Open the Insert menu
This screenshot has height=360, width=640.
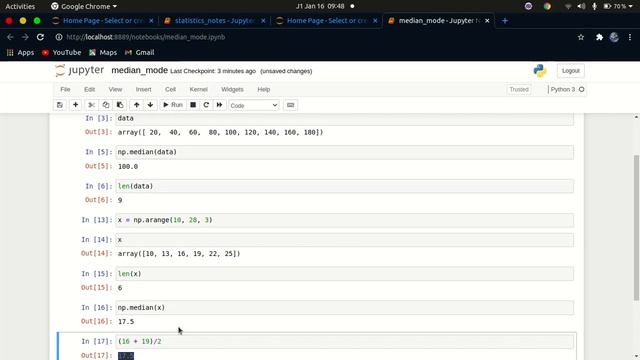[x=143, y=89]
